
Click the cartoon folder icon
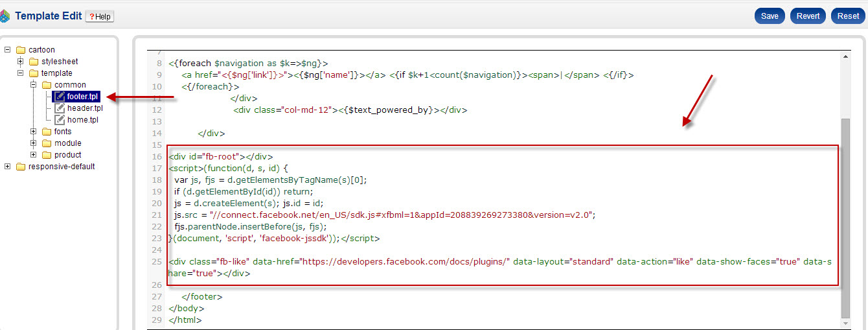[x=21, y=50]
